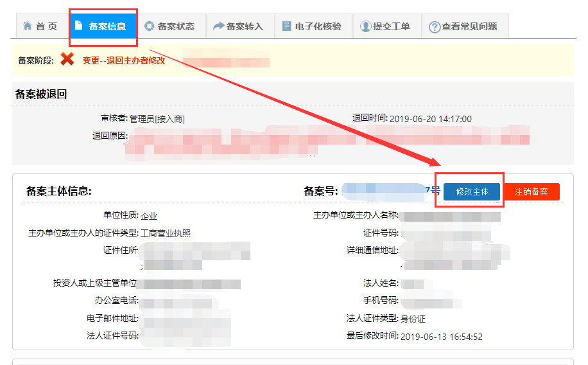Click the blurred 备案号 link

click(391, 191)
